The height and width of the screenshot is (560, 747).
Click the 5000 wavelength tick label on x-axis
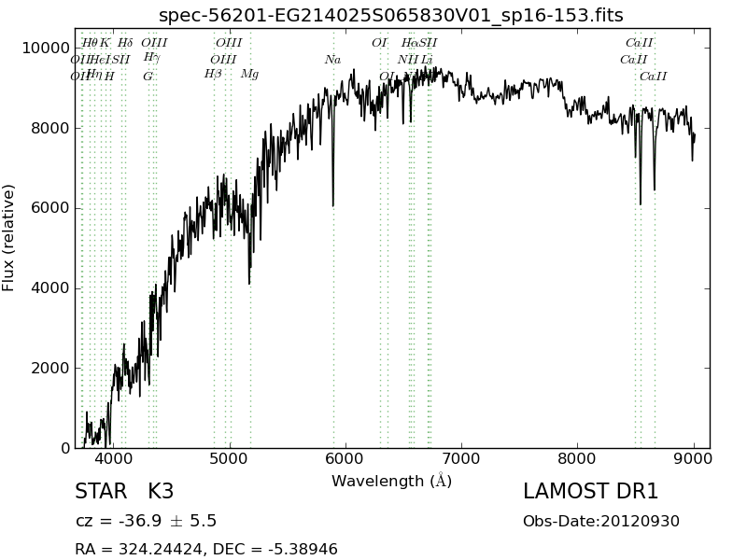coord(230,459)
